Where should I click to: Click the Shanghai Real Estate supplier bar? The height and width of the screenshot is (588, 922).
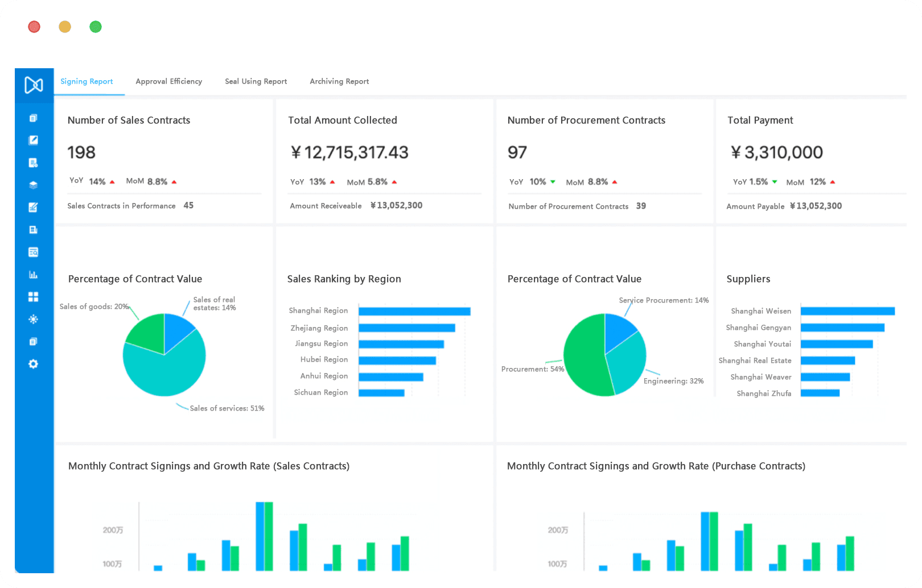click(x=828, y=361)
